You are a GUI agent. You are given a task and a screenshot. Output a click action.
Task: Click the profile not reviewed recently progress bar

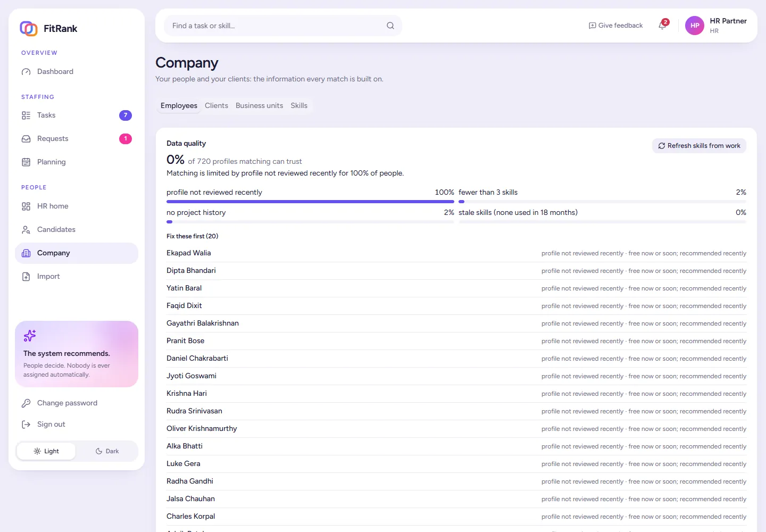(x=310, y=202)
